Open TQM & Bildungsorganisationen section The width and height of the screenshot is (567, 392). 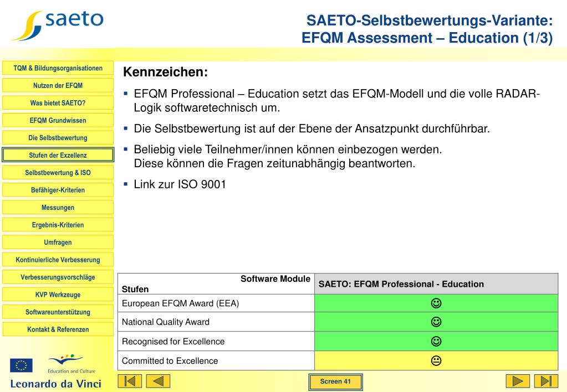click(58, 68)
